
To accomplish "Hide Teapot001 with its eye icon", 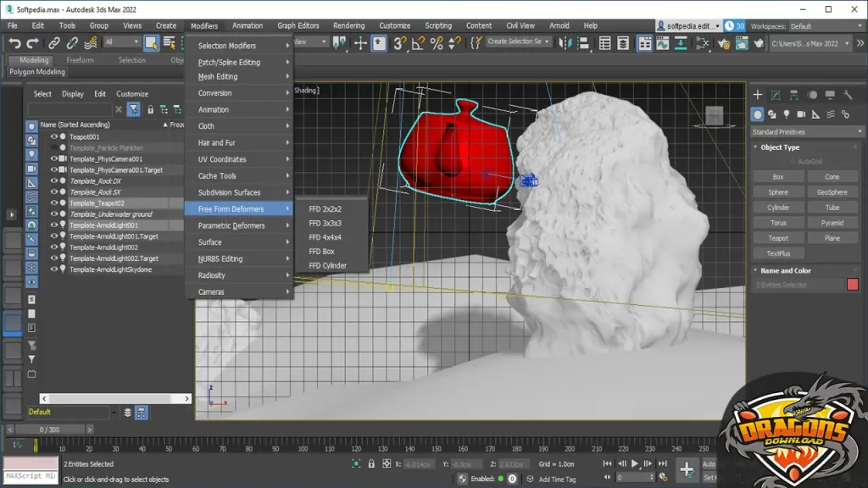I will 54,136.
